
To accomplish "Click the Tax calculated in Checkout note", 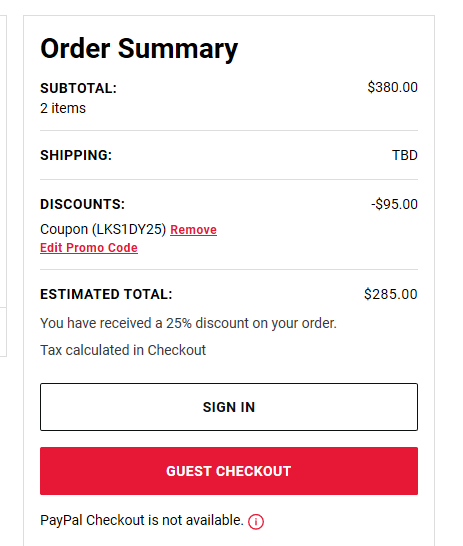I will click(x=123, y=350).
